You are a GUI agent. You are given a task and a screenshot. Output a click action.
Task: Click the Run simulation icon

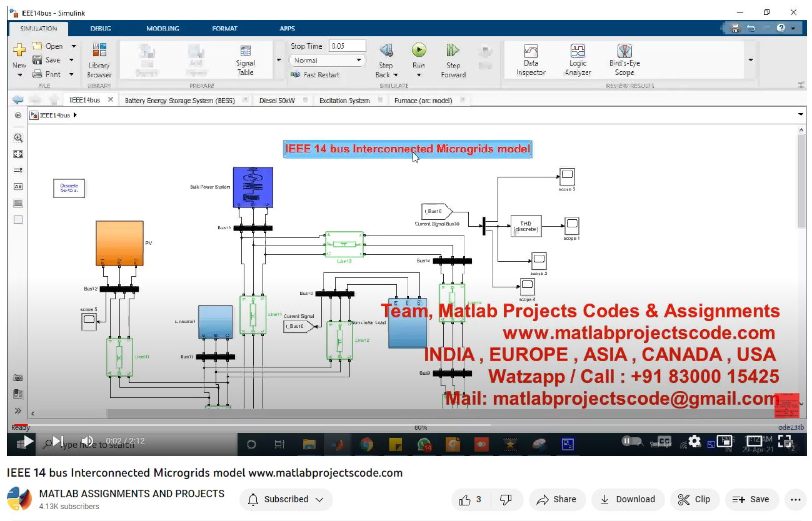pos(418,51)
